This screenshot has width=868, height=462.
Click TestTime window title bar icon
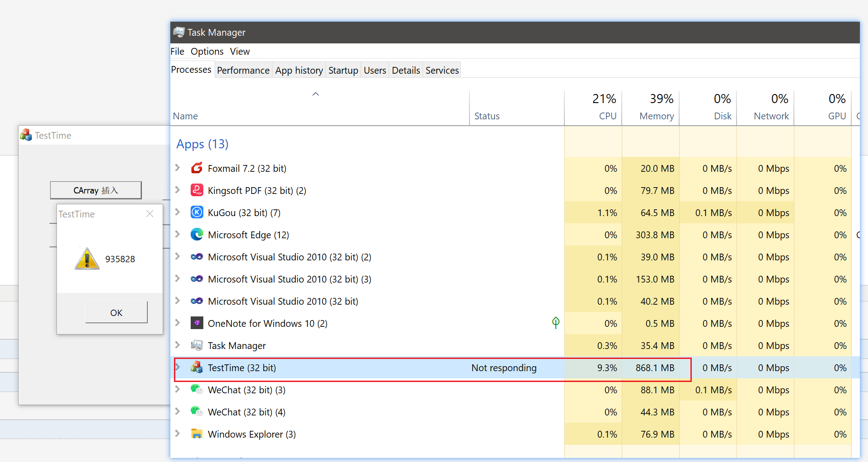(x=26, y=135)
